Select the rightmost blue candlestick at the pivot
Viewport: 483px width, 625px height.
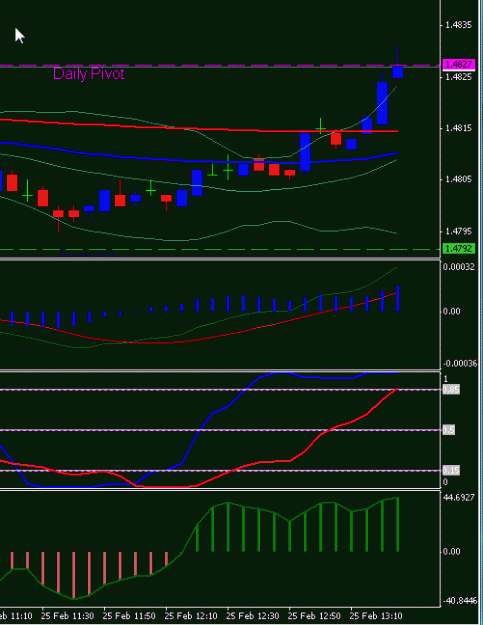pyautogui.click(x=398, y=72)
